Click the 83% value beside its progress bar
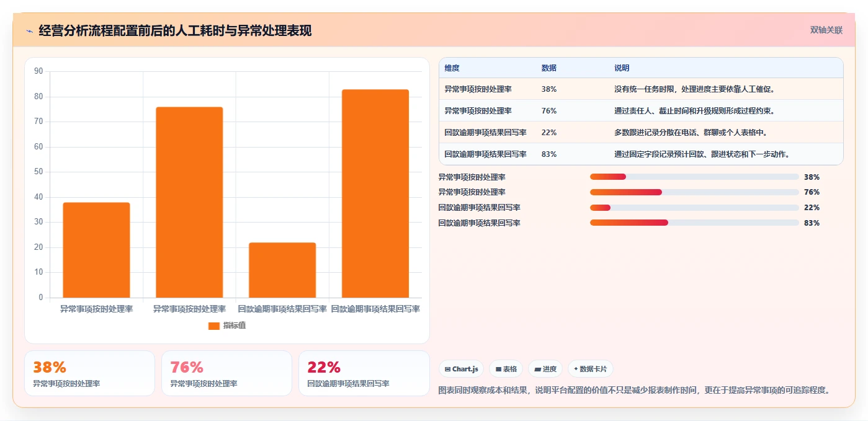 point(812,223)
